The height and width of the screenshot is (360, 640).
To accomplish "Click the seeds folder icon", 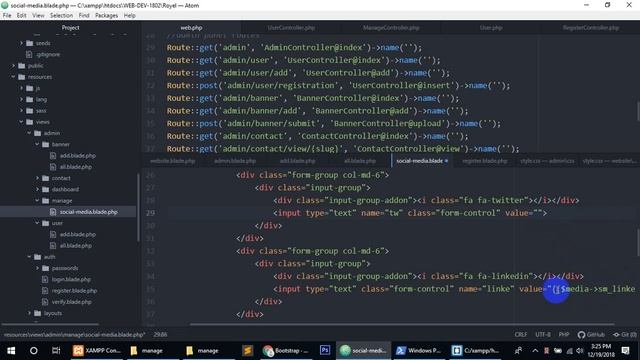I will 29,43.
